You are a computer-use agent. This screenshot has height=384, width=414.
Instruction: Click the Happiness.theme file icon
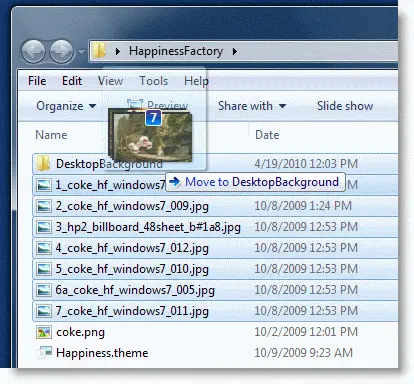pyautogui.click(x=44, y=353)
